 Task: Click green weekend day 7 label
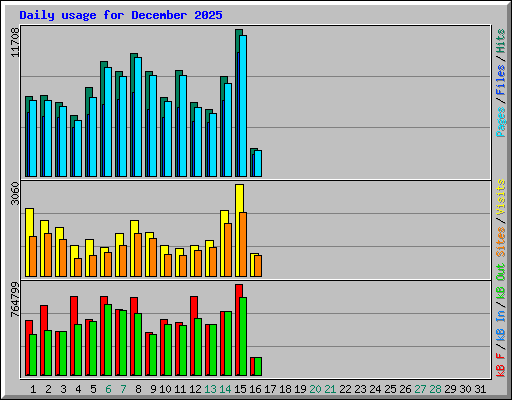pyautogui.click(x=123, y=389)
